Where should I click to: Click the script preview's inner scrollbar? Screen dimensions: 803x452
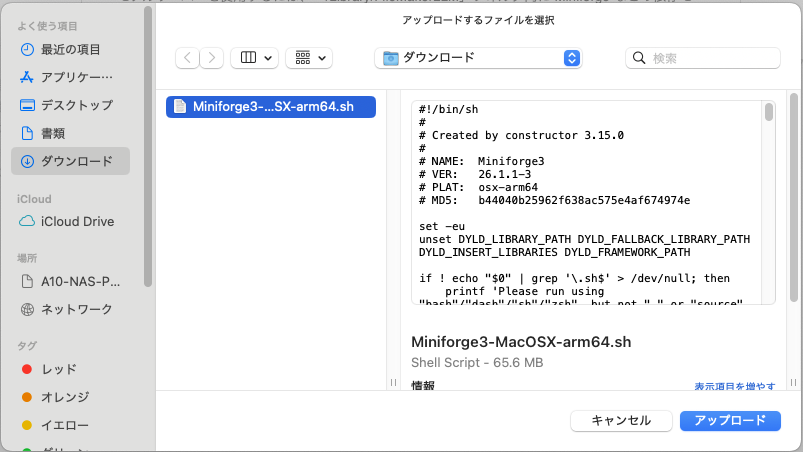click(769, 113)
